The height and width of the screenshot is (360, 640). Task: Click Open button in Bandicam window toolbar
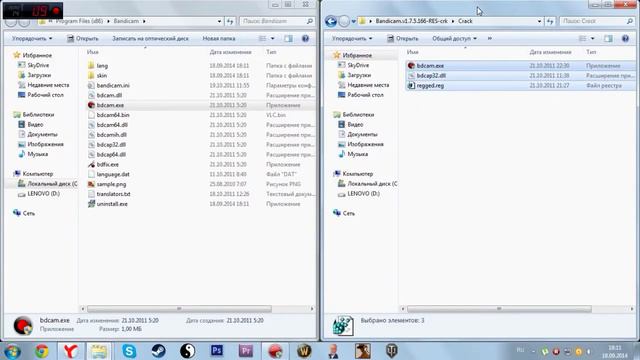[x=82, y=38]
